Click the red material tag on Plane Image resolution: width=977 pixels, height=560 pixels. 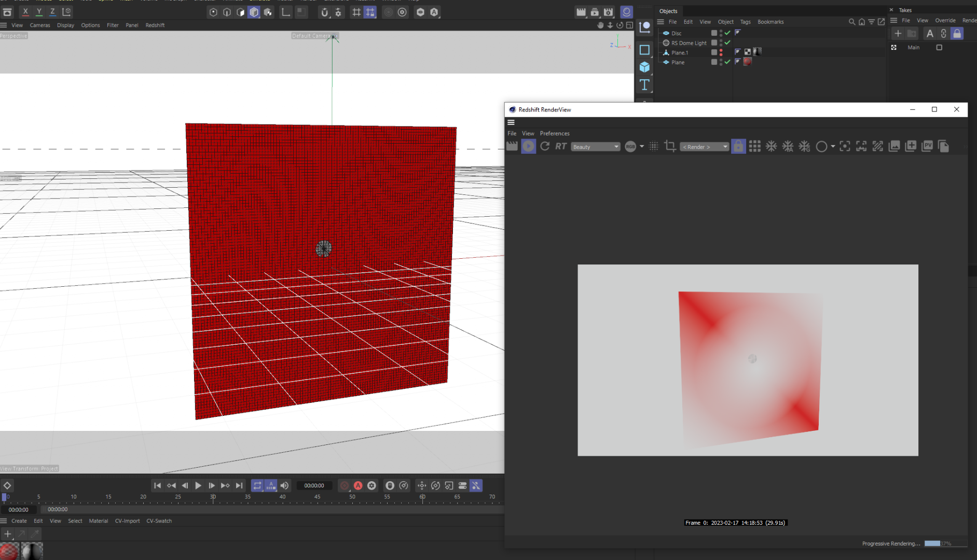747,62
